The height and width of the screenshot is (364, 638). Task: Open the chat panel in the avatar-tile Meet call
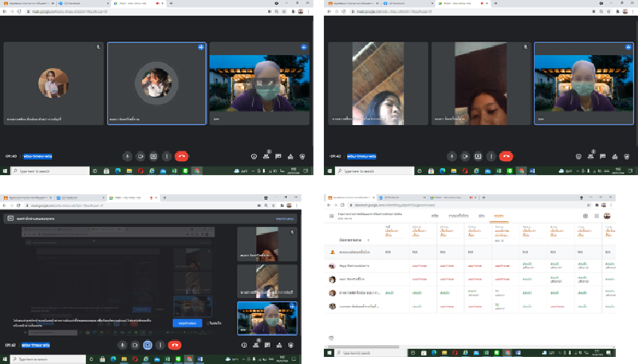tap(278, 156)
